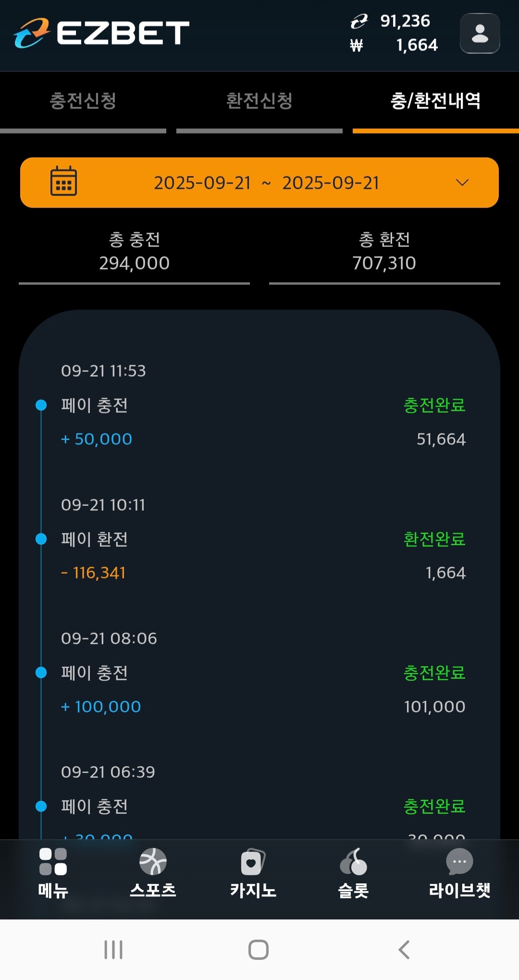Open the 2025-09-21 date range selector
Viewport: 519px width, 980px height.
pos(267,183)
